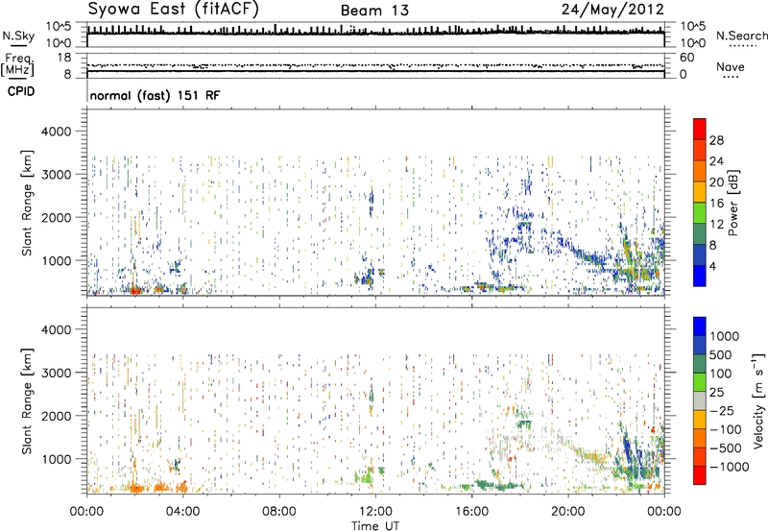The width and height of the screenshot is (768, 532).
Task: Click the solid frequency line in the Freq. panel
Action: pyautogui.click(x=375, y=71)
